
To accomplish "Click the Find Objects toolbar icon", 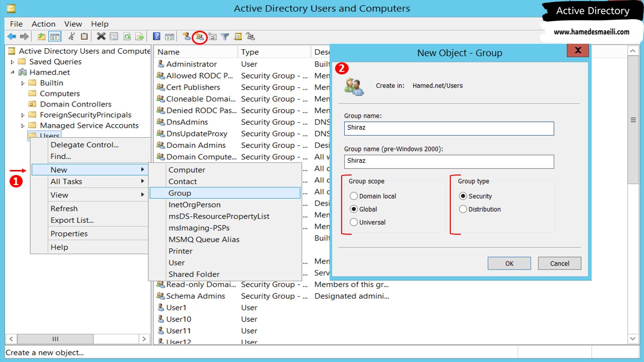I will click(238, 37).
